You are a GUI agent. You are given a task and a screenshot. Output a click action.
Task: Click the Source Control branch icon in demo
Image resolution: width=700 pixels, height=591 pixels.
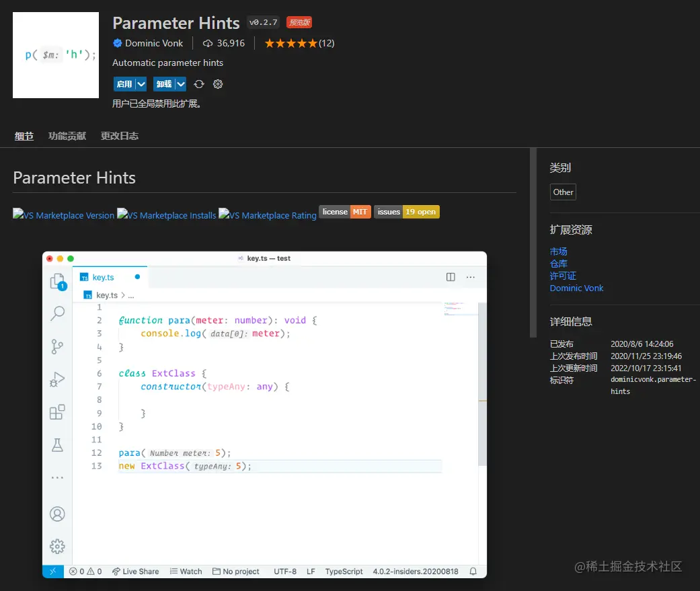(x=57, y=346)
